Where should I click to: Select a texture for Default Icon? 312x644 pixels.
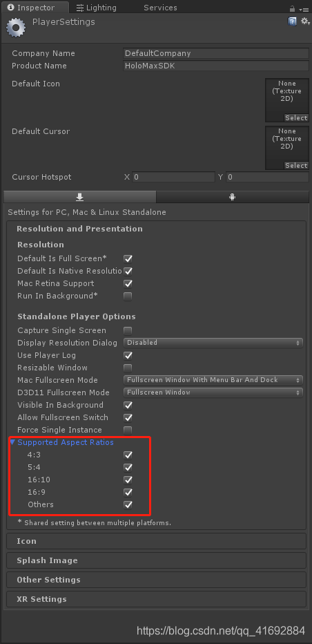(296, 118)
